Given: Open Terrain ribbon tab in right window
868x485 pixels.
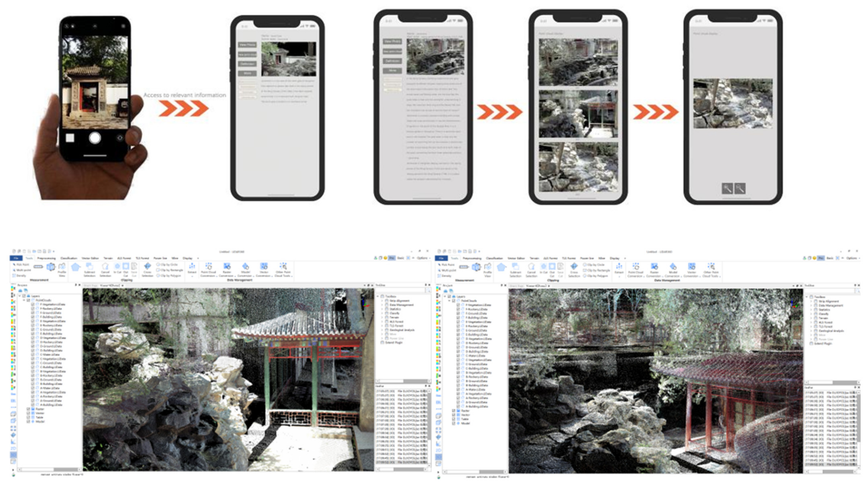Looking at the screenshot, I should pyautogui.click(x=534, y=258).
